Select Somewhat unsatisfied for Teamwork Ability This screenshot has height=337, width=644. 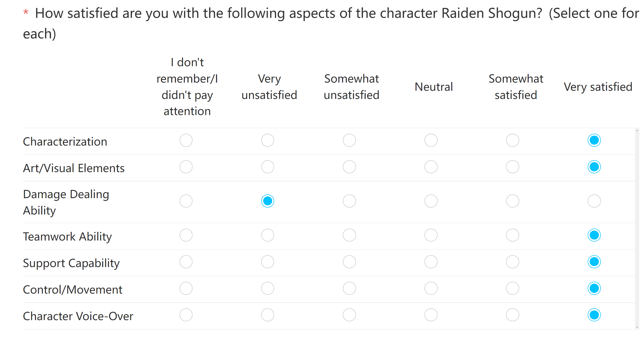coord(349,235)
